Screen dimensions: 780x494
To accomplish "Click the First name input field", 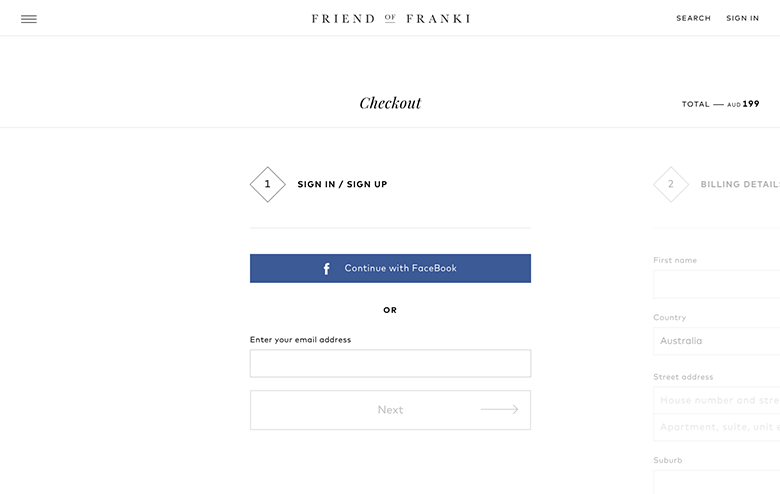I will [717, 284].
